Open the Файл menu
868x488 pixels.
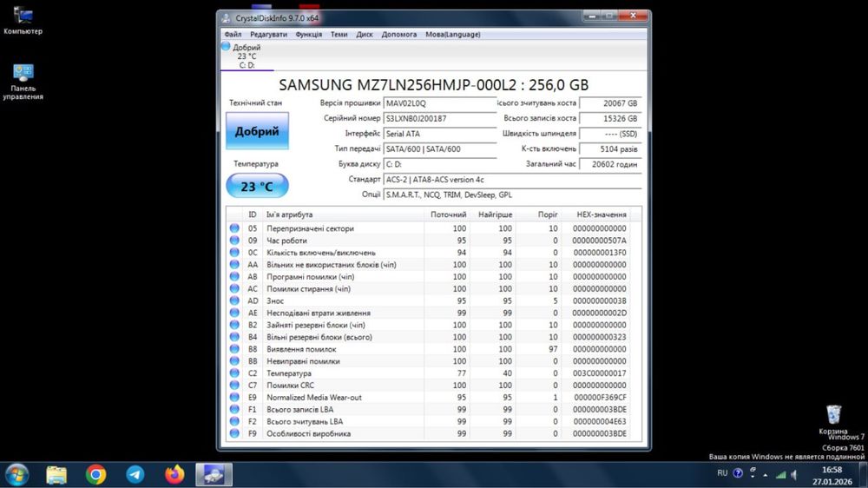pos(233,35)
